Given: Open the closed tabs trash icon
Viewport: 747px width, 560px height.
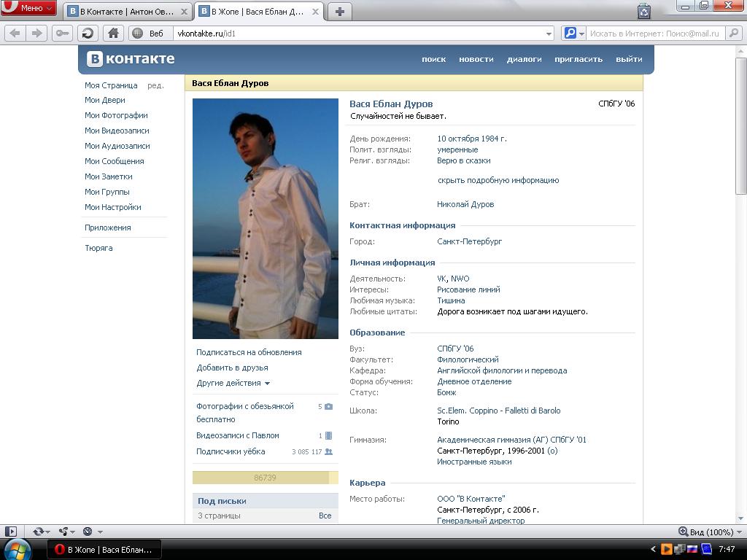Looking at the screenshot, I should pos(643,11).
